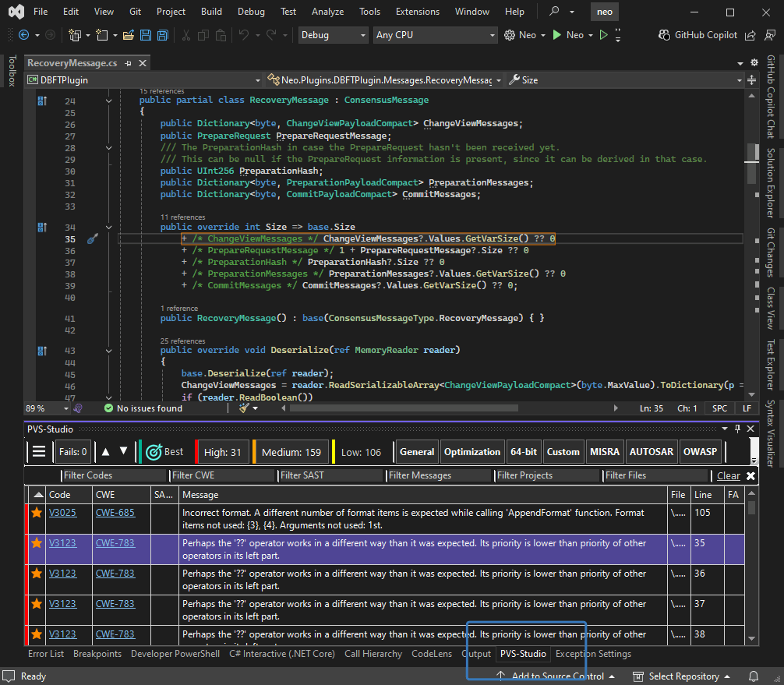Screen dimensions: 784x685
Task: Open the Analyze menu
Action: coord(328,12)
